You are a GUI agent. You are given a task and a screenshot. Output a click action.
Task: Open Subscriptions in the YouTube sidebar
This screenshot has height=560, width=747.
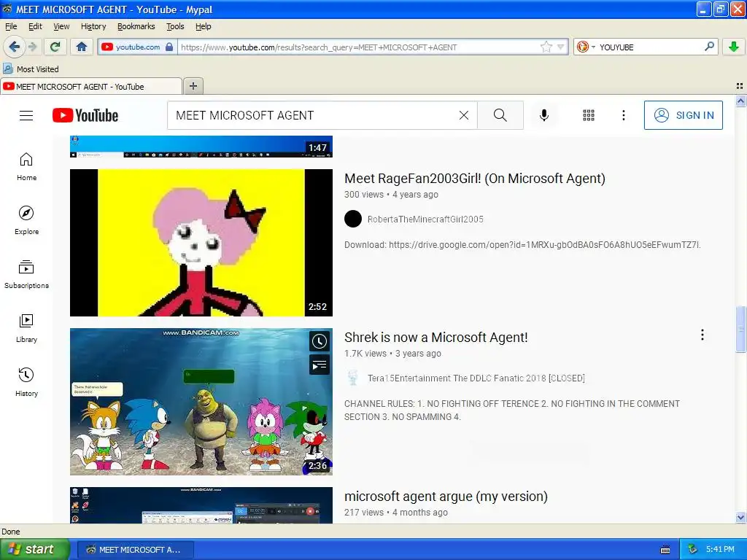tap(27, 274)
